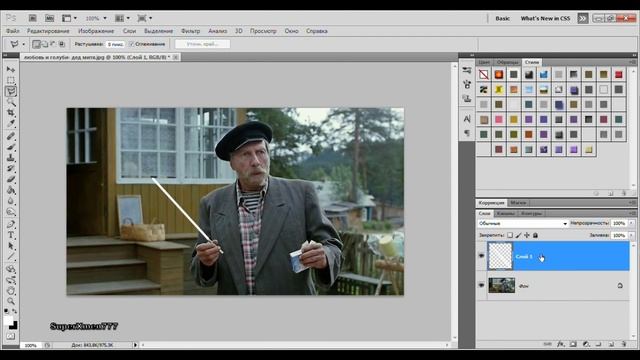The height and width of the screenshot is (360, 640).
Task: Select the Eyedropper tool
Action: coord(11,123)
